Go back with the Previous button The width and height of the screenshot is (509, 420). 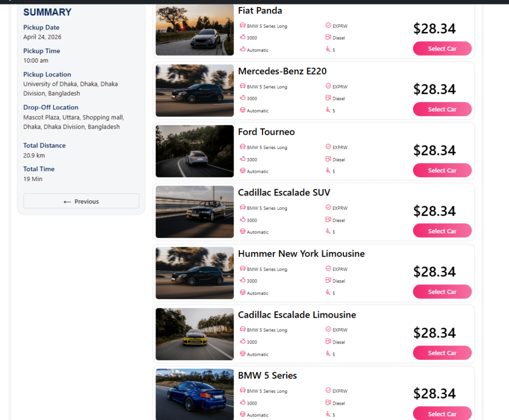(x=81, y=201)
